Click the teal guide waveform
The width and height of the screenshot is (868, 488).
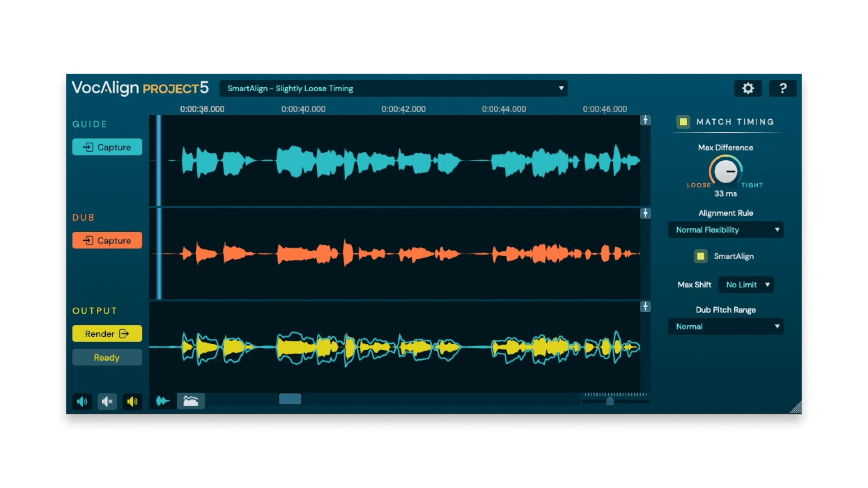tap(405, 161)
